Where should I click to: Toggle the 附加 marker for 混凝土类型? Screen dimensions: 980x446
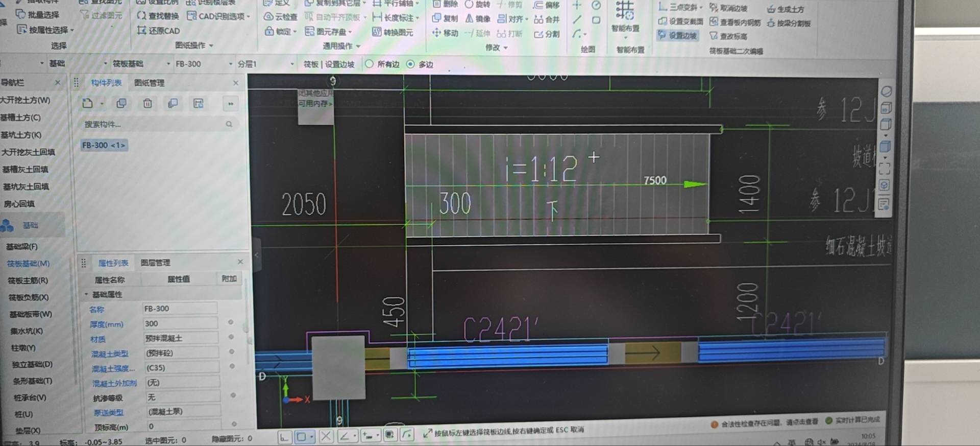tap(231, 352)
